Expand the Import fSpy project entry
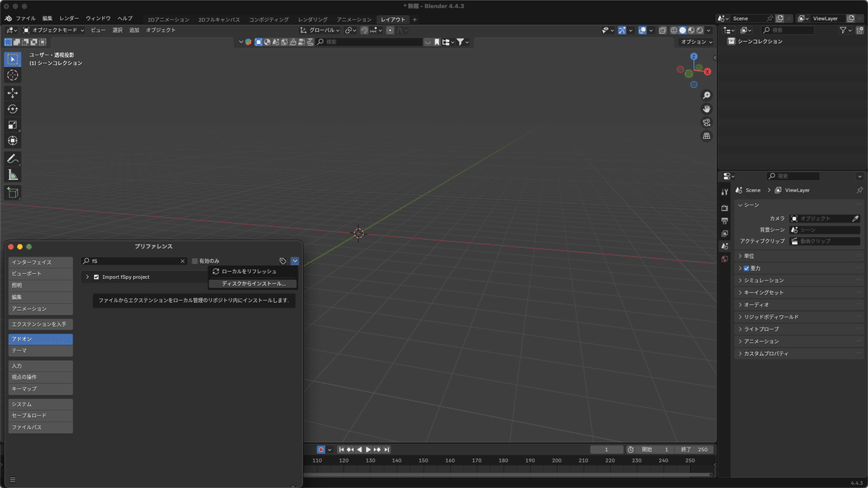Viewport: 868px width, 488px height. click(x=86, y=276)
